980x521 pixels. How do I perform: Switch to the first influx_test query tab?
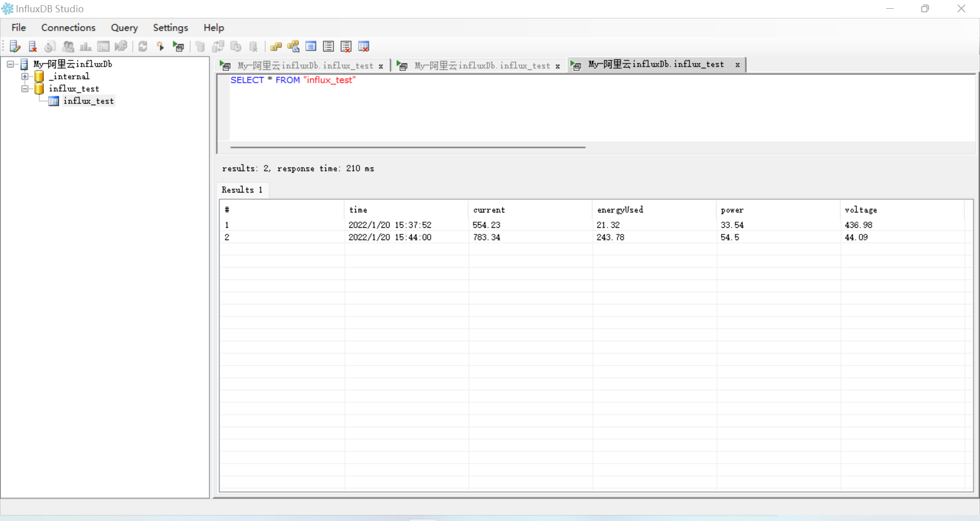pos(305,65)
